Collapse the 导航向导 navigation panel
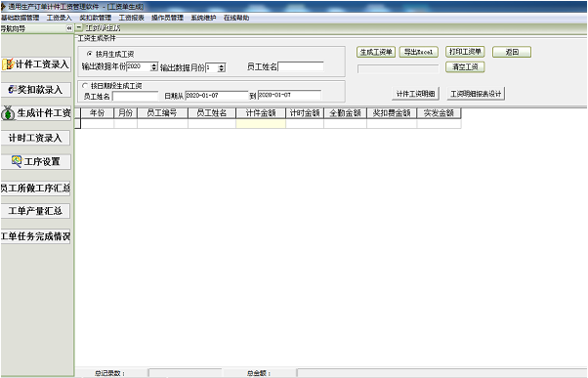Screen dimensions: 588x378 pyautogui.click(x=69, y=28)
